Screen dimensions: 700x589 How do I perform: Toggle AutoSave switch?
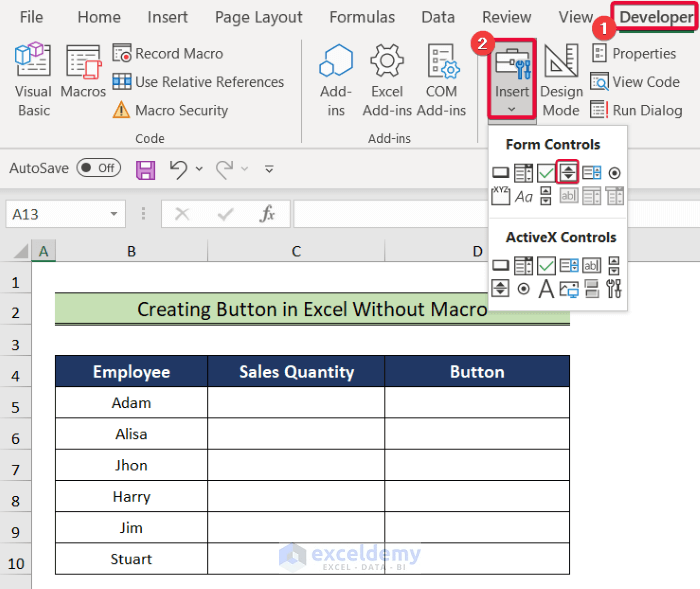(x=99, y=168)
